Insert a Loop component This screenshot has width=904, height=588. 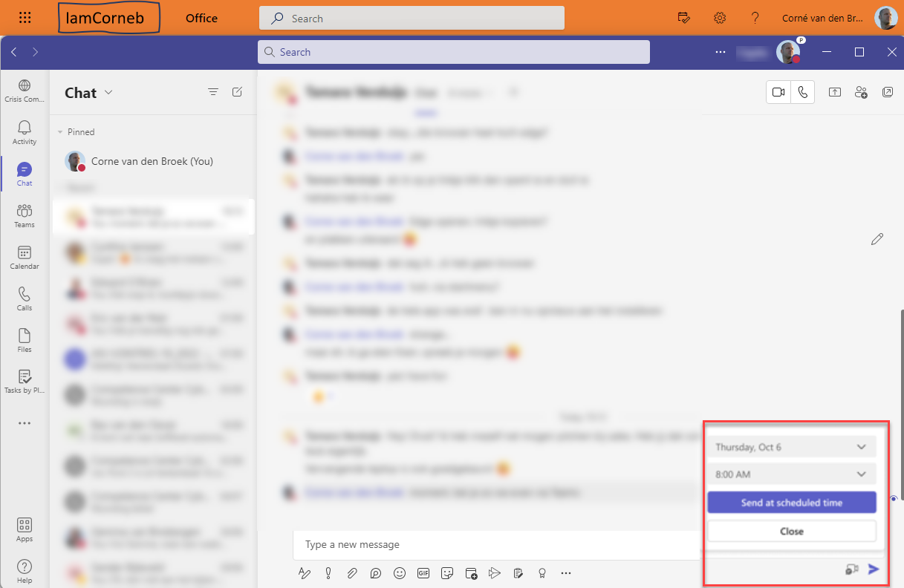tap(376, 573)
